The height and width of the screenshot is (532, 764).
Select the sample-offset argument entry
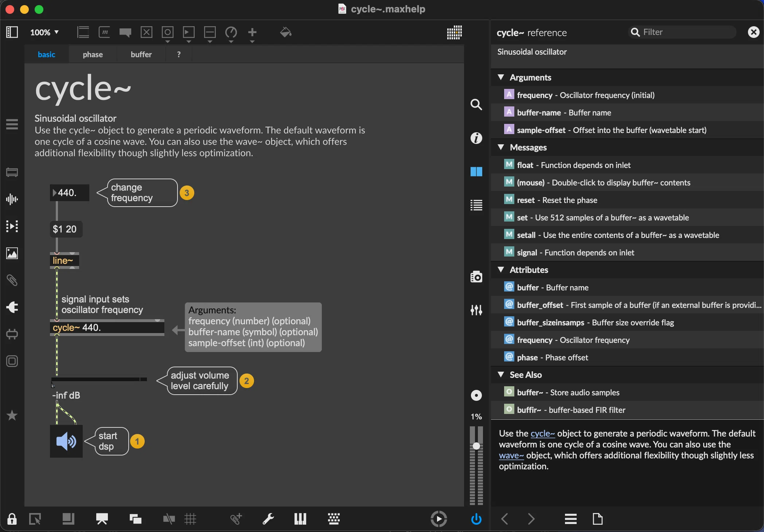pos(627,130)
